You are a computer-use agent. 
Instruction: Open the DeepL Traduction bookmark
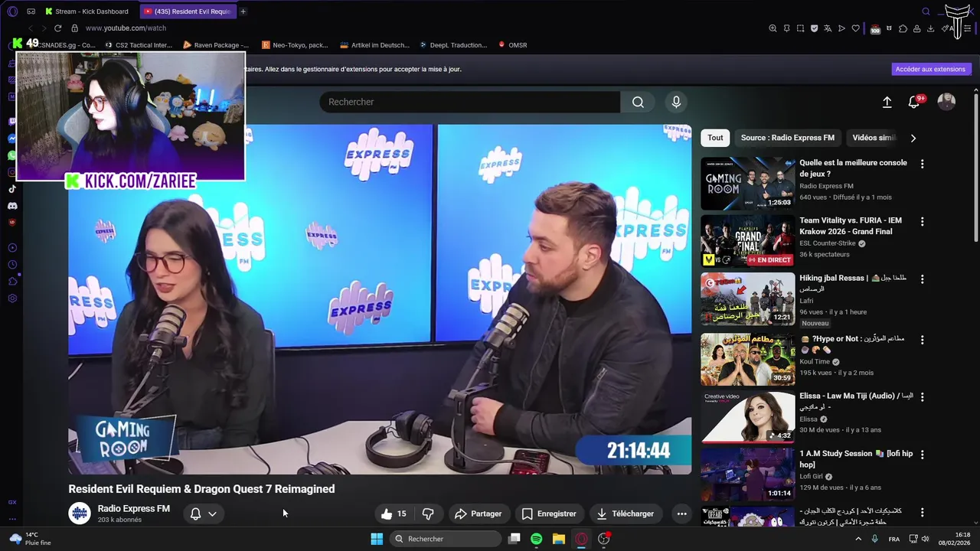click(452, 45)
